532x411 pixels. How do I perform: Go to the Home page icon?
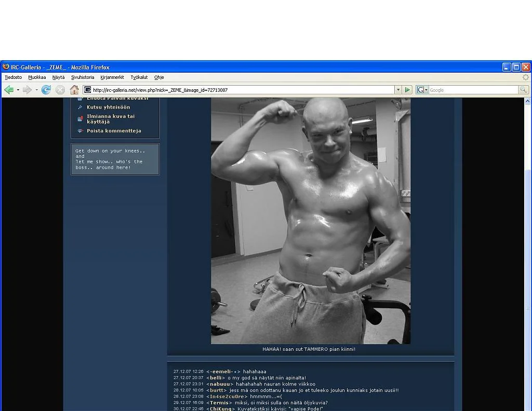(74, 90)
